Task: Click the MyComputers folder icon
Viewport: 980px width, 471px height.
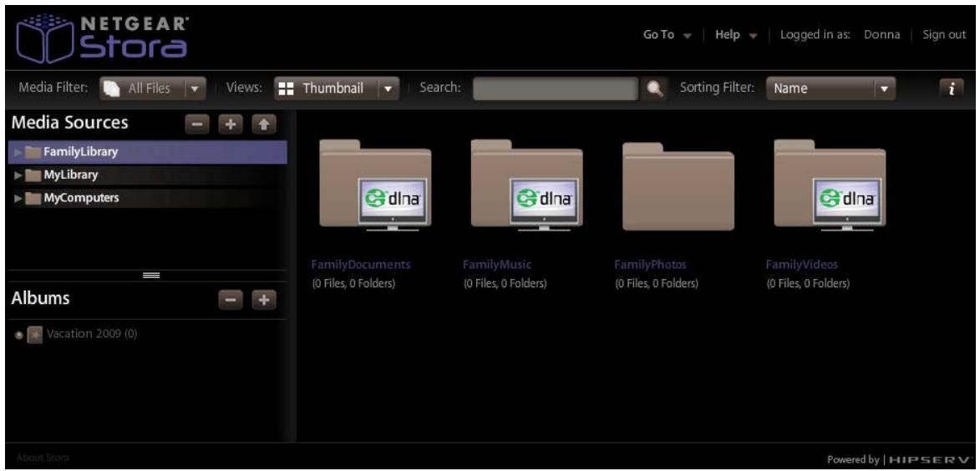Action: [33, 199]
